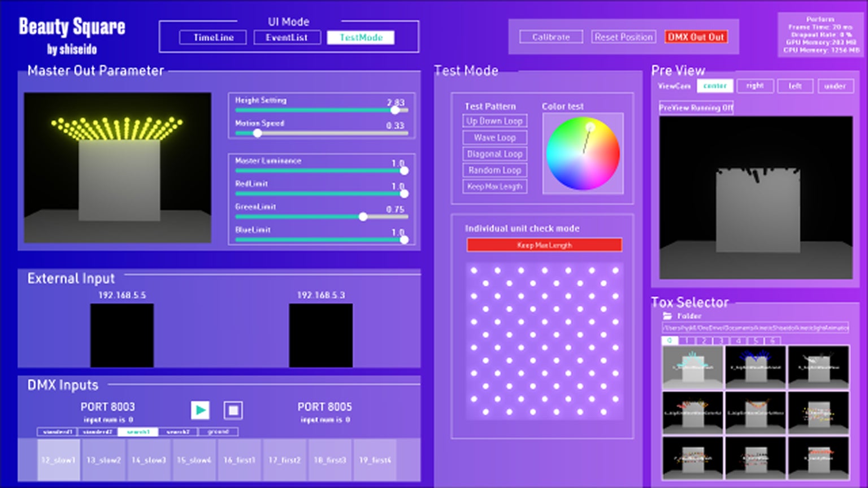Open Tox Selector page 5 tab
Screen dimensions: 868x488
click(x=755, y=341)
